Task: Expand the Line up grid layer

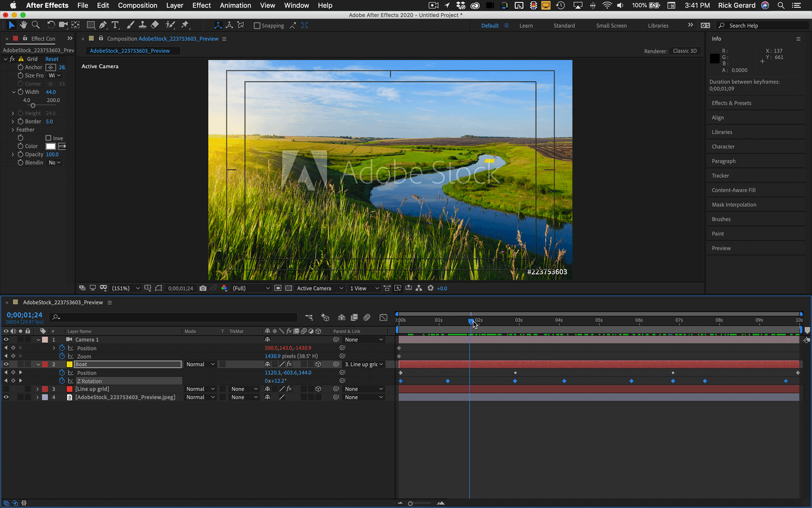Action: tap(38, 389)
